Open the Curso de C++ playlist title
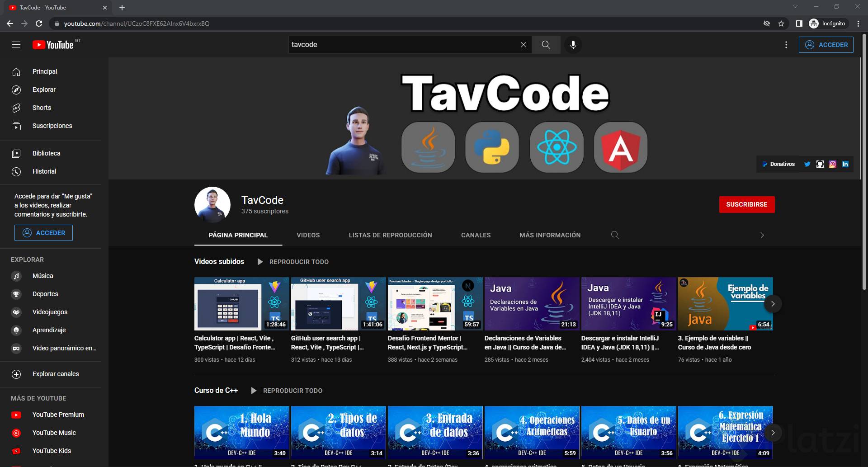The height and width of the screenshot is (467, 868). tap(216, 391)
